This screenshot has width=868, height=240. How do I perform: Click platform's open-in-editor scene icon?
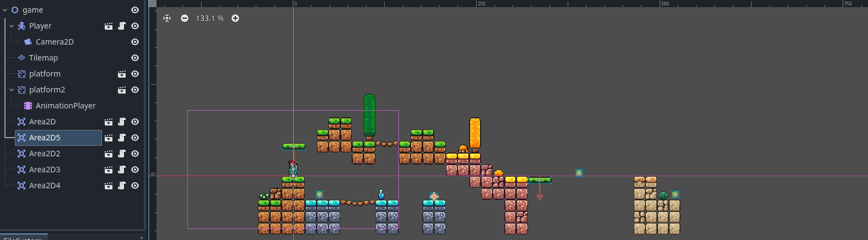122,74
